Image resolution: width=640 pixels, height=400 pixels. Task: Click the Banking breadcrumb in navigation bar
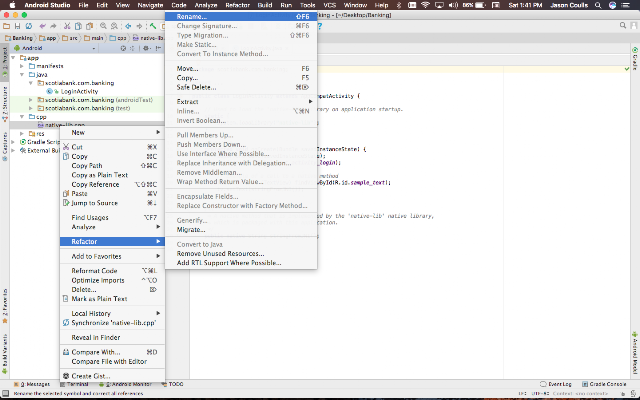tap(19, 38)
